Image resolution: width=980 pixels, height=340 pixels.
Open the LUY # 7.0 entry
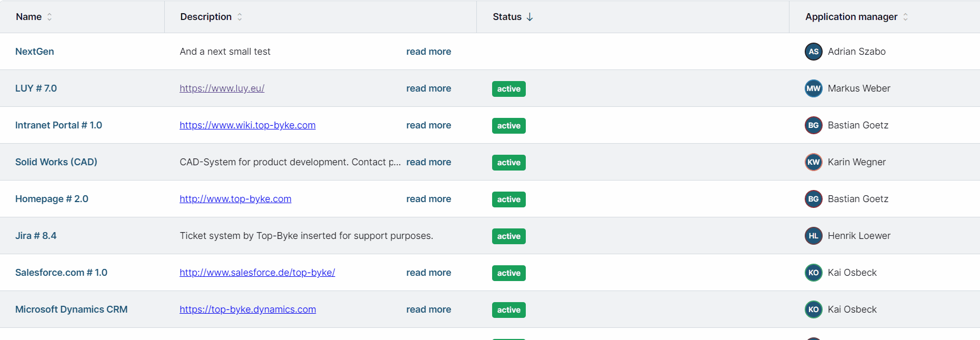36,88
